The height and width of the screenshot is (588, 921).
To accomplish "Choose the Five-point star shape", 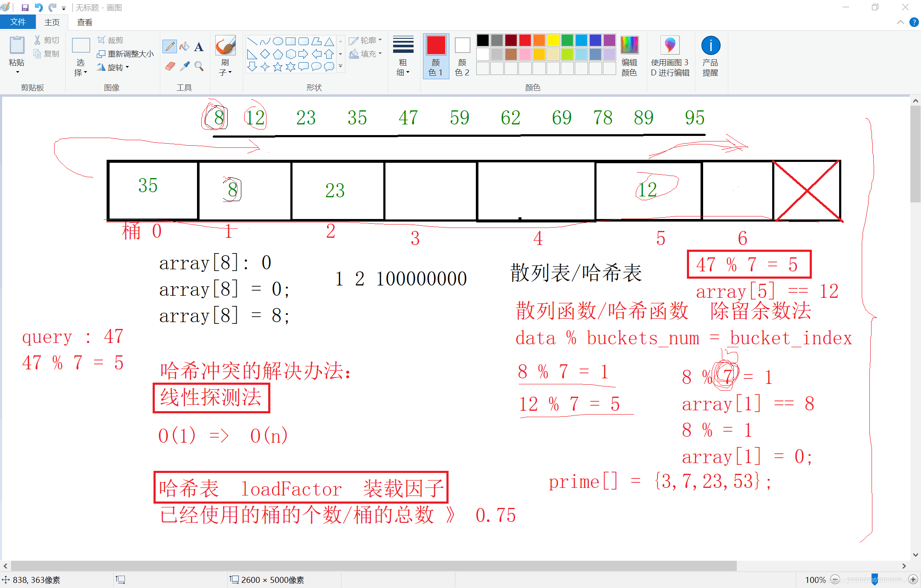I will (278, 67).
